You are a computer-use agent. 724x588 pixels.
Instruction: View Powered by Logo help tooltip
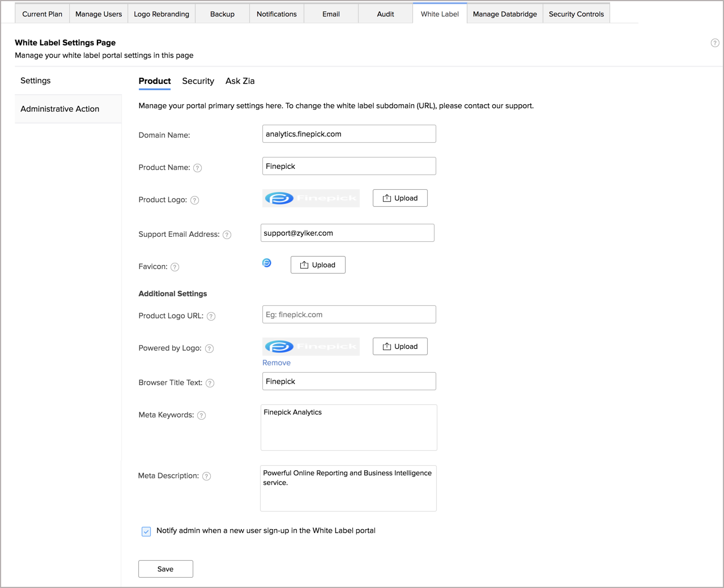[x=208, y=348]
